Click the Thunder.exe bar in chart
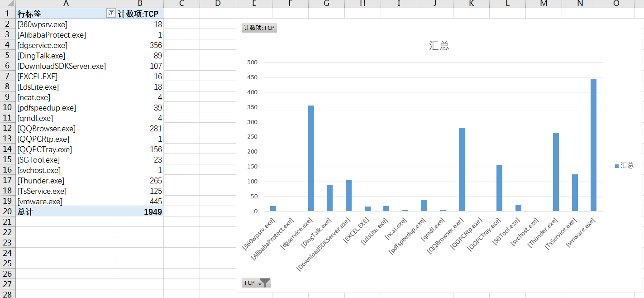Viewport: 644px width, 298px height. tap(556, 172)
